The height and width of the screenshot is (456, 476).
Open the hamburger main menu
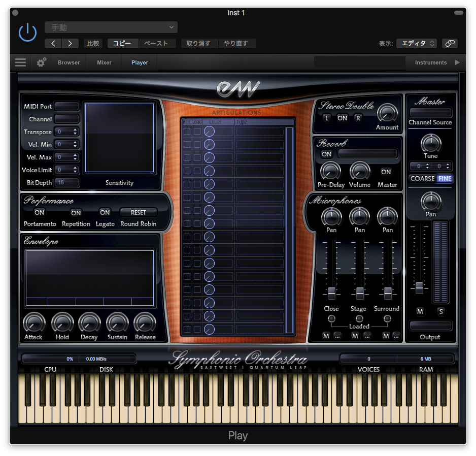pos(20,62)
